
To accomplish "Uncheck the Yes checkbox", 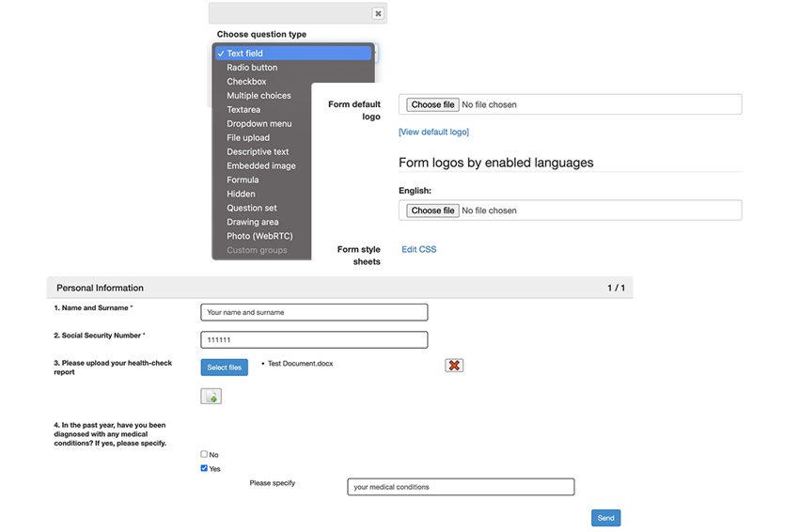I will click(x=204, y=468).
